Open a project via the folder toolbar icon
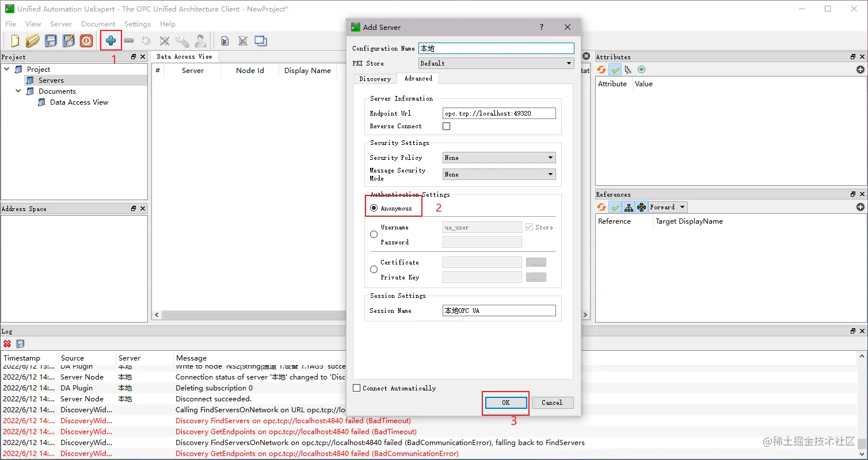868x460 pixels. (x=33, y=41)
